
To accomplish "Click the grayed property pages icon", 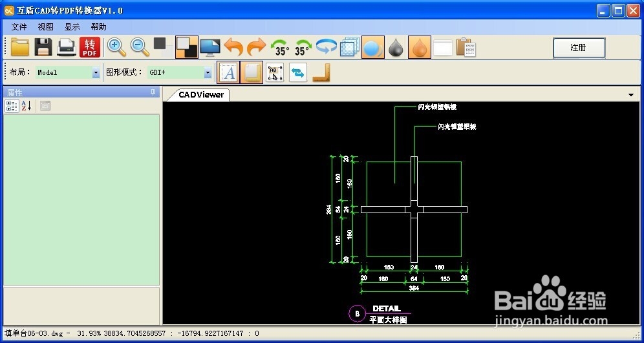I will (45, 106).
